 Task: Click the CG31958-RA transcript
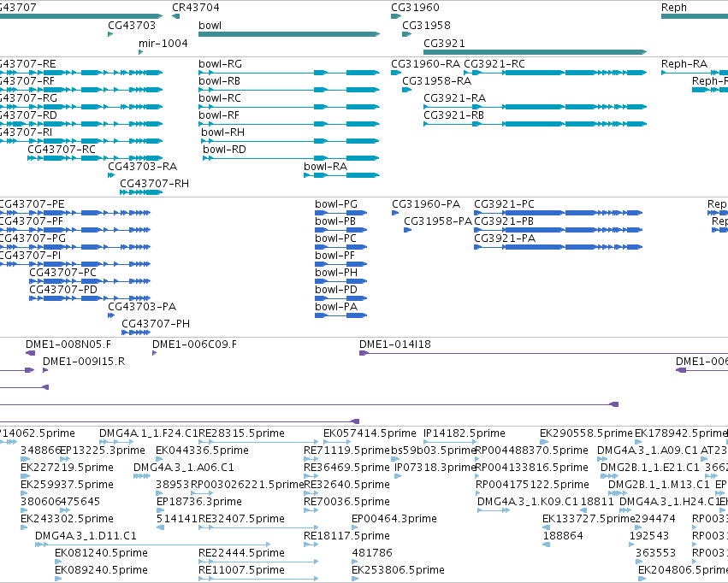point(406,90)
